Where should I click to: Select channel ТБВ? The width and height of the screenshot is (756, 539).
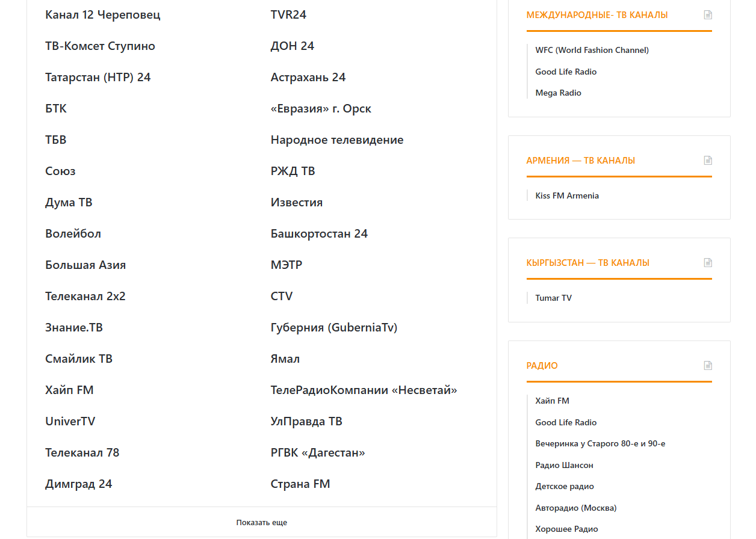tap(56, 140)
